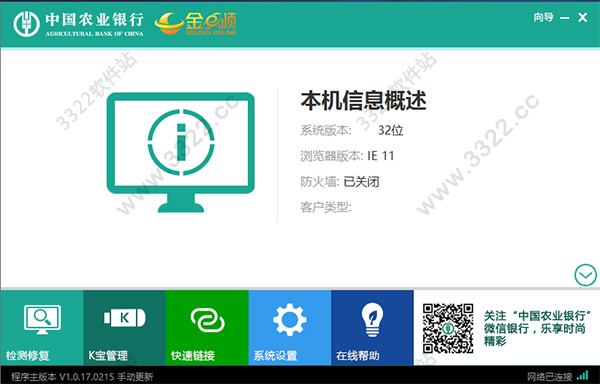Close the window with the X button
The height and width of the screenshot is (384, 600).
click(583, 17)
